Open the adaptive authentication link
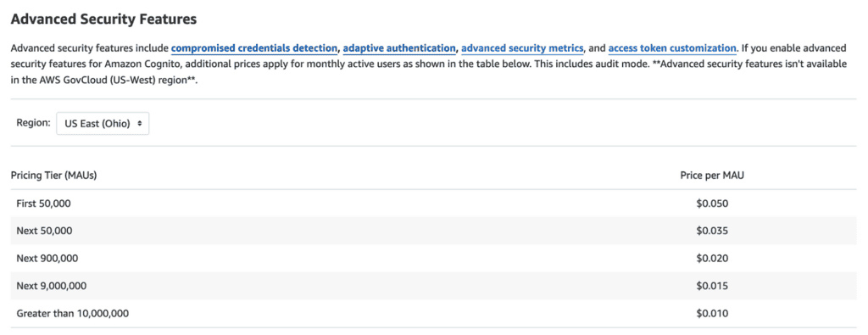 (400, 48)
